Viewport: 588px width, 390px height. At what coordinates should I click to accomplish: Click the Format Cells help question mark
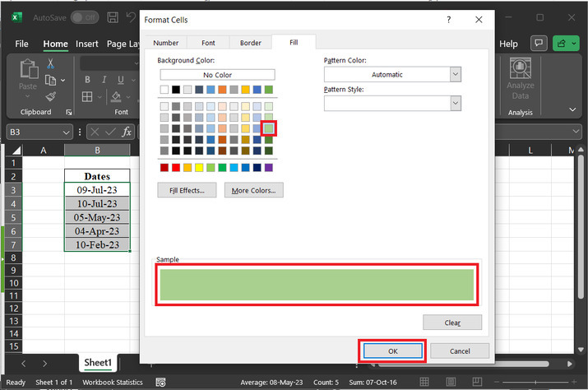[x=448, y=20]
